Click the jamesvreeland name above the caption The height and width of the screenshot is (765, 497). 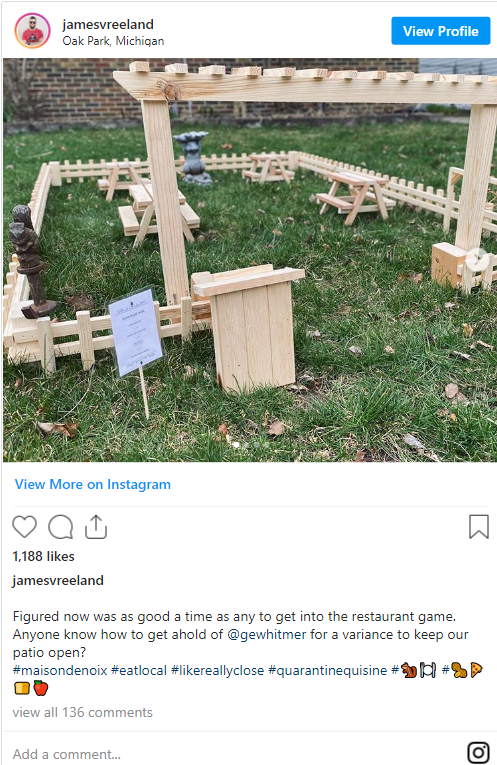click(x=58, y=580)
